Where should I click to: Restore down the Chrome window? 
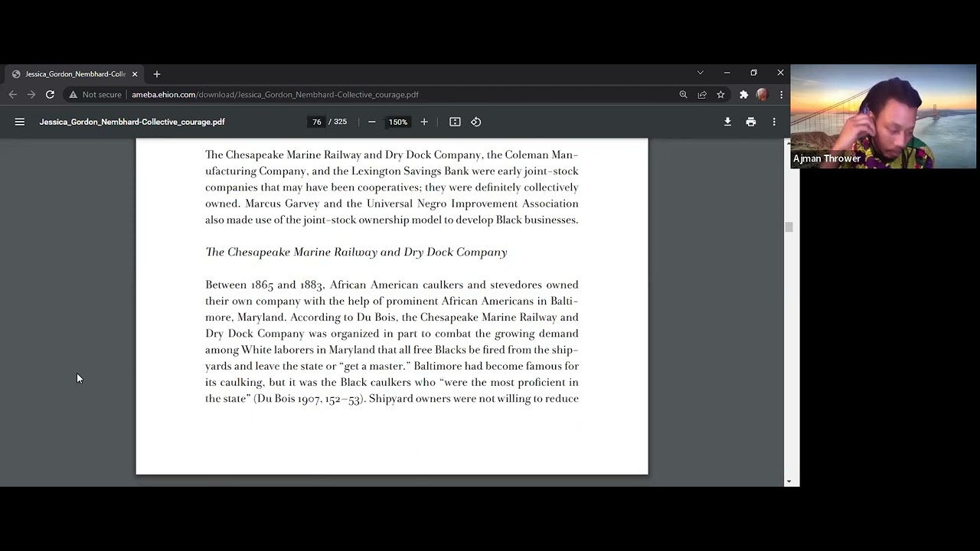[x=753, y=73]
